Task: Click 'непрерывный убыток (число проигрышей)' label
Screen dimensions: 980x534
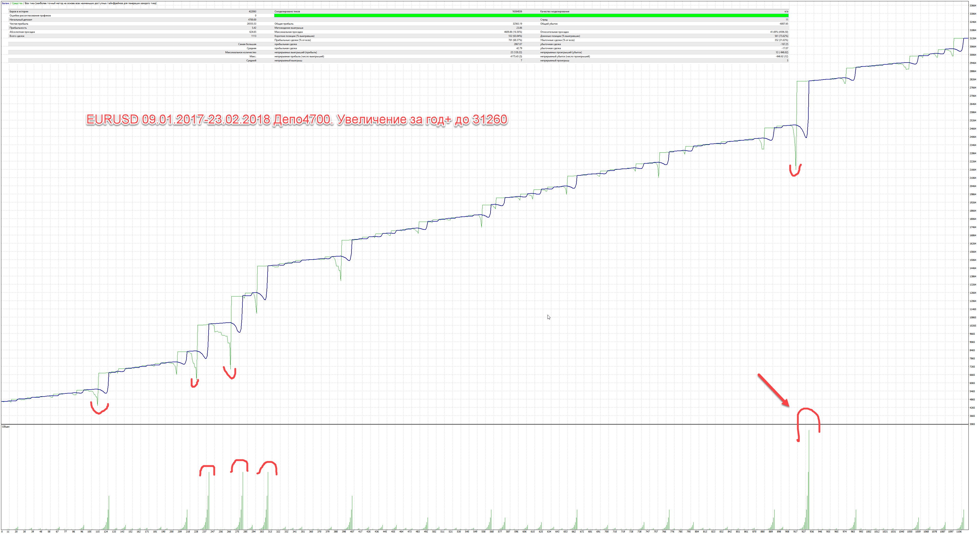Action: pyautogui.click(x=565, y=57)
